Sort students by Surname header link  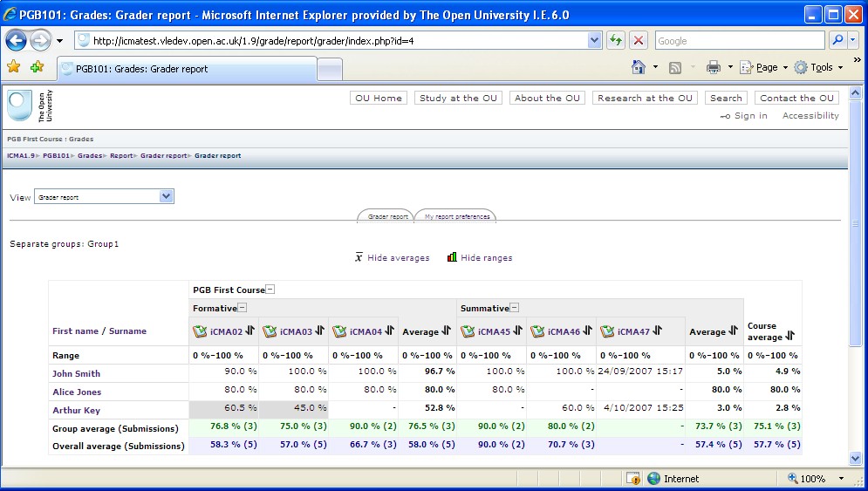127,331
